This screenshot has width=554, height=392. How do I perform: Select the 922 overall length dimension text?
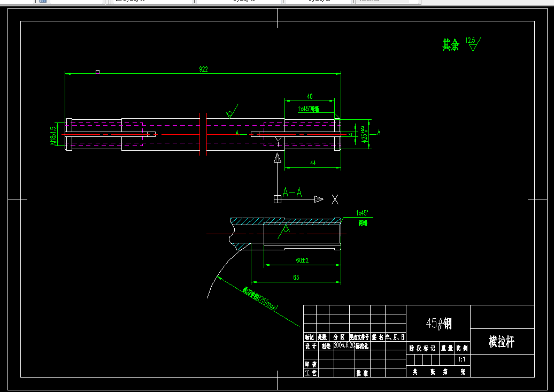point(204,70)
